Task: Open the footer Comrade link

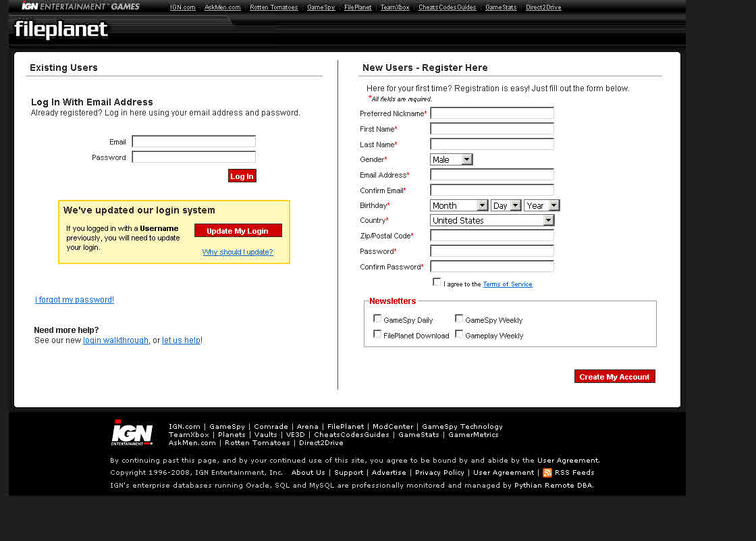Action: (x=271, y=427)
